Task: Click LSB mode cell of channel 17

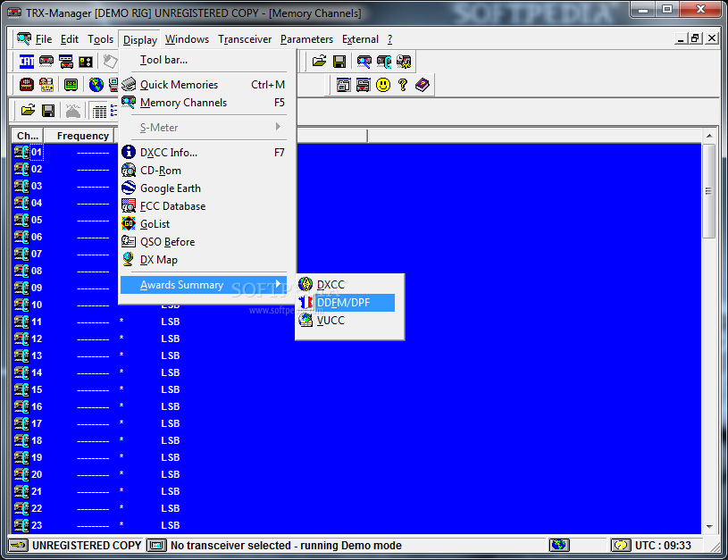Action: 171,423
